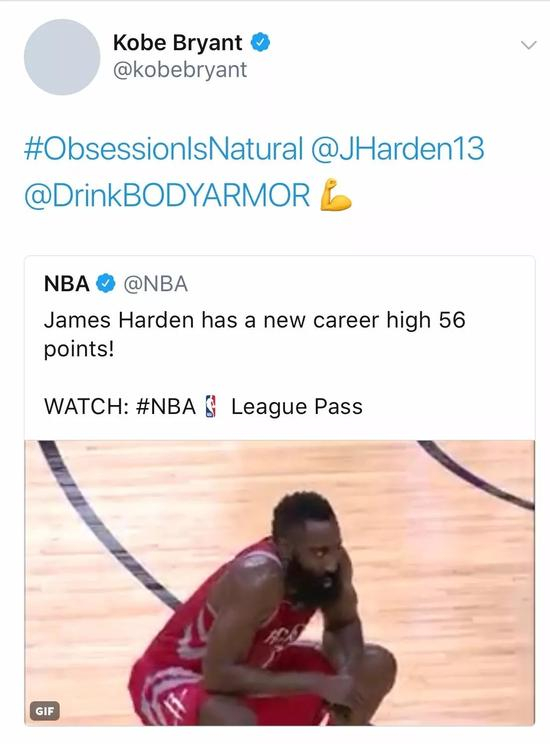Image resolution: width=550 pixels, height=744 pixels.
Task: Click the GIF badge on the media
Action: (45, 711)
